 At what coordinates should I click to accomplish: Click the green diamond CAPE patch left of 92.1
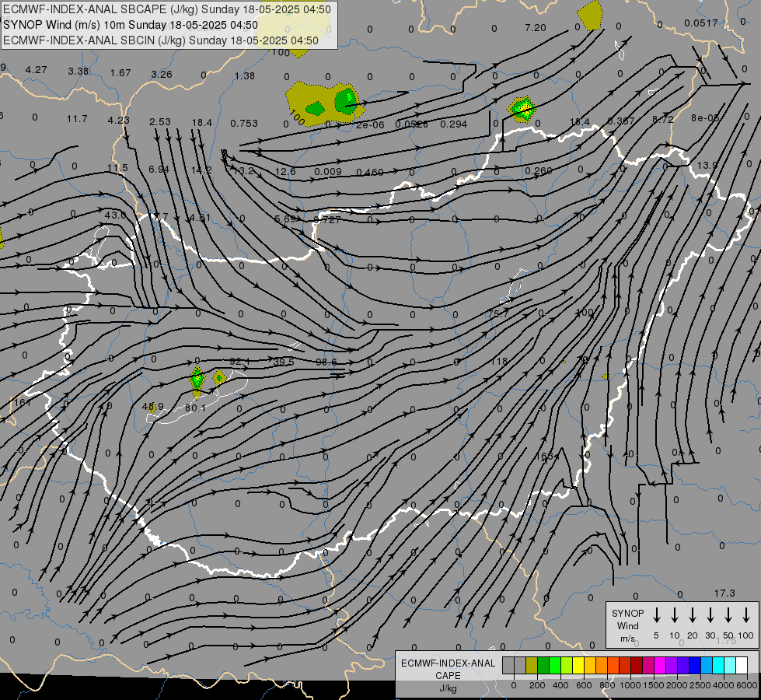[x=197, y=380]
